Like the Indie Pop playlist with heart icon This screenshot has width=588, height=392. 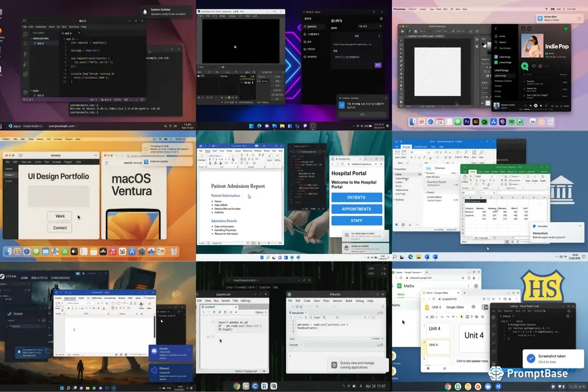[x=534, y=66]
